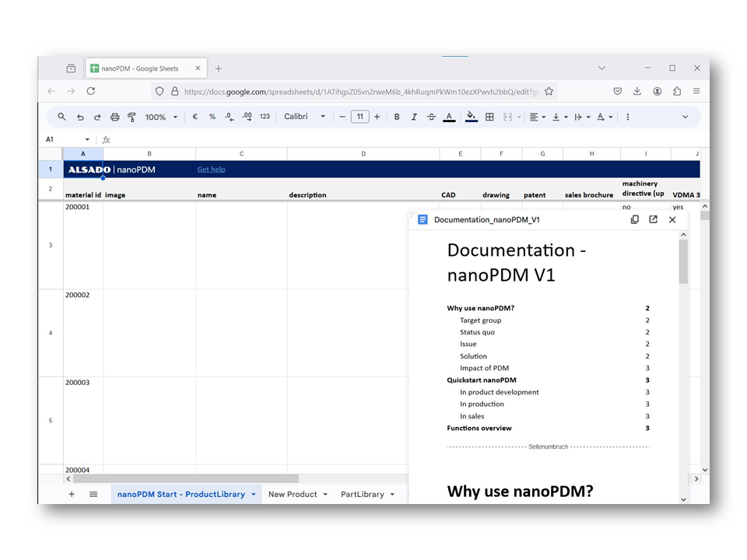Click the text color picker

(449, 117)
